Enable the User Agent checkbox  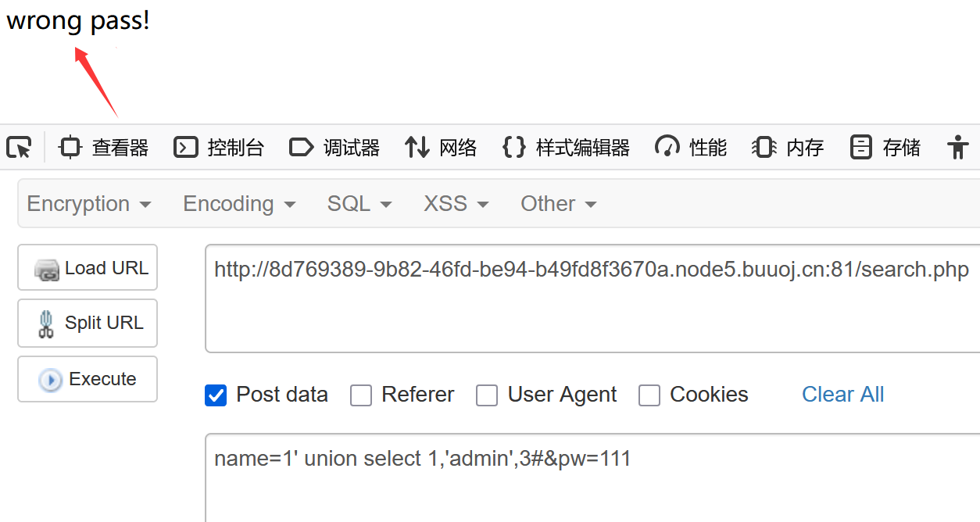pyautogui.click(x=487, y=395)
